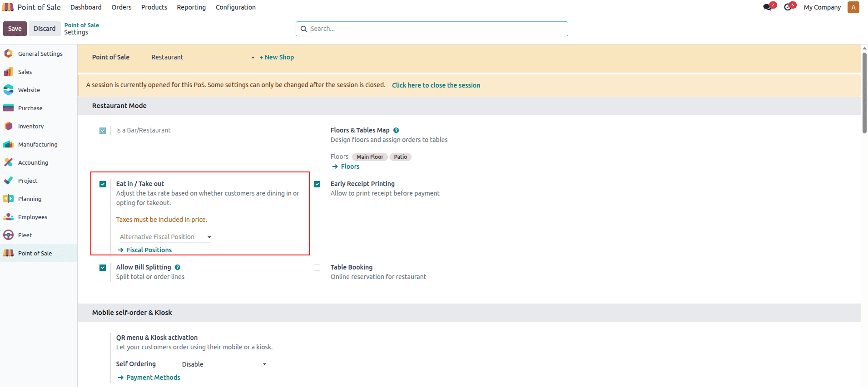Open the conversations messages icon
This screenshot has width=868, height=387.
[x=768, y=7]
